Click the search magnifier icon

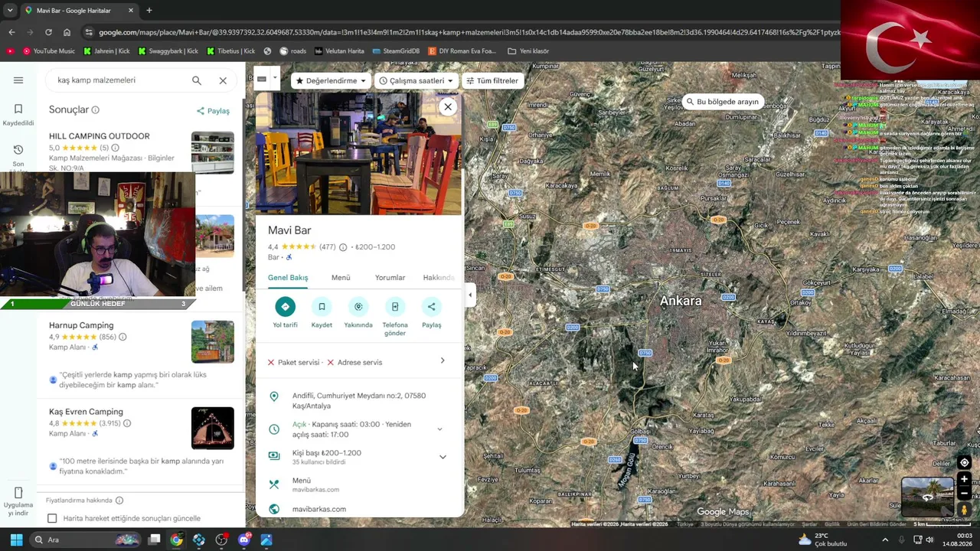pyautogui.click(x=197, y=80)
